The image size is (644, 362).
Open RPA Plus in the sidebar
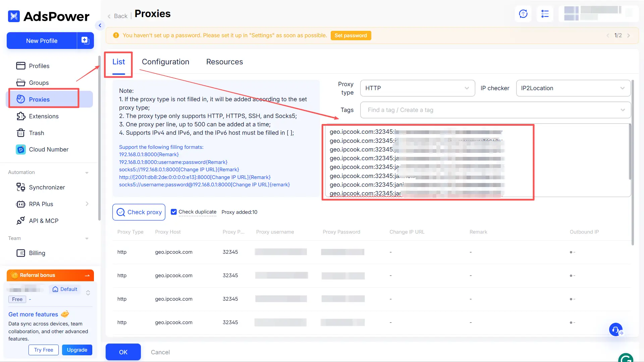pos(41,204)
